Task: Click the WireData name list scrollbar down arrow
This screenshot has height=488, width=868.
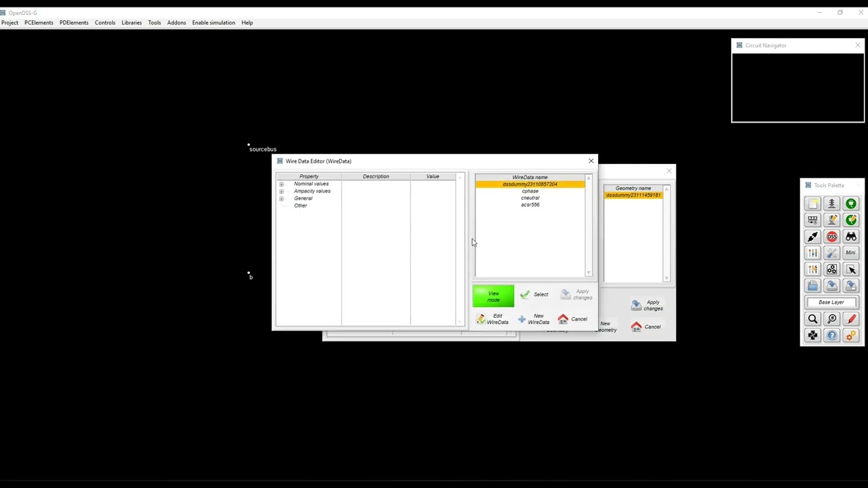Action: (x=589, y=272)
